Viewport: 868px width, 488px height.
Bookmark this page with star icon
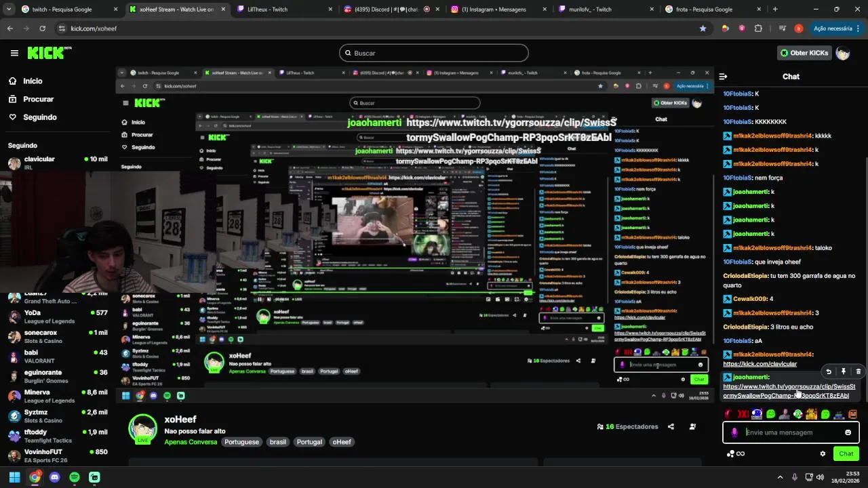click(x=703, y=28)
